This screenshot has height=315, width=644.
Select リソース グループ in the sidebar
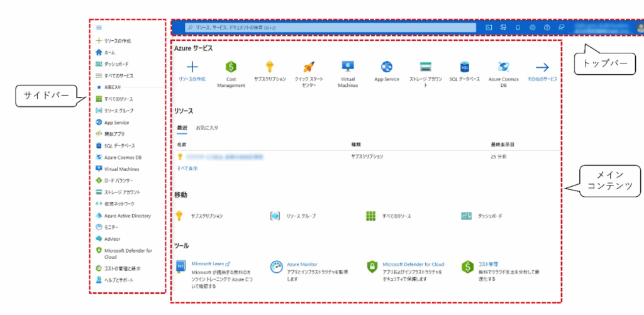click(118, 111)
